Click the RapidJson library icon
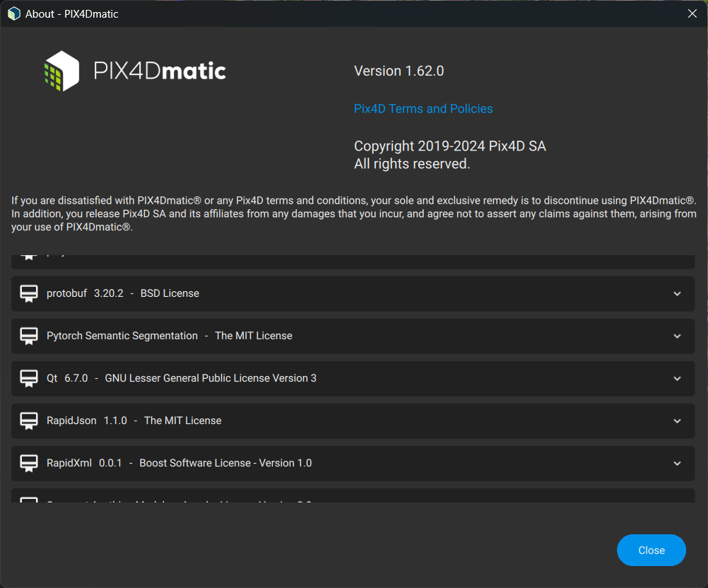The height and width of the screenshot is (588, 708). click(28, 421)
